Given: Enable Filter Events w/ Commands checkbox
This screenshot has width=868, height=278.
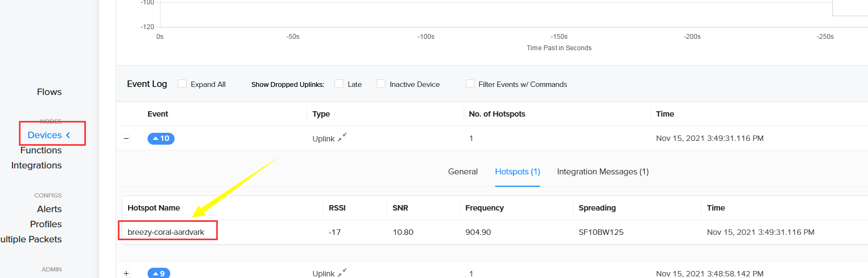Looking at the screenshot, I should pyautogui.click(x=470, y=84).
